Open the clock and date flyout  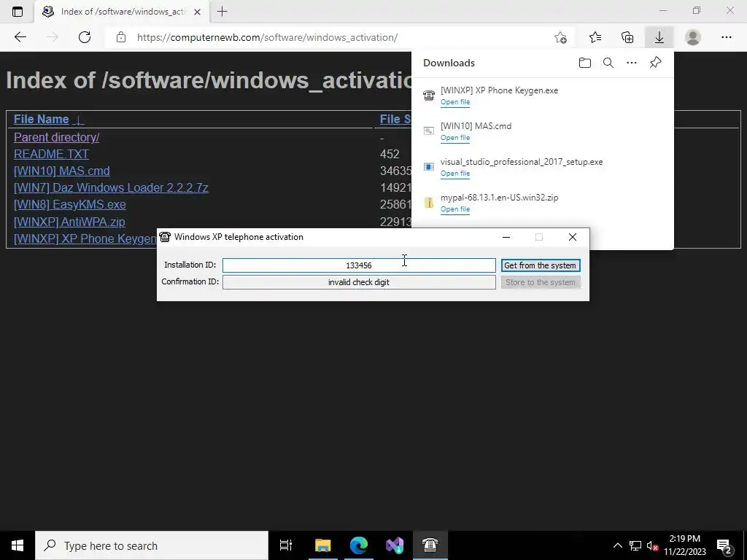[x=684, y=545]
